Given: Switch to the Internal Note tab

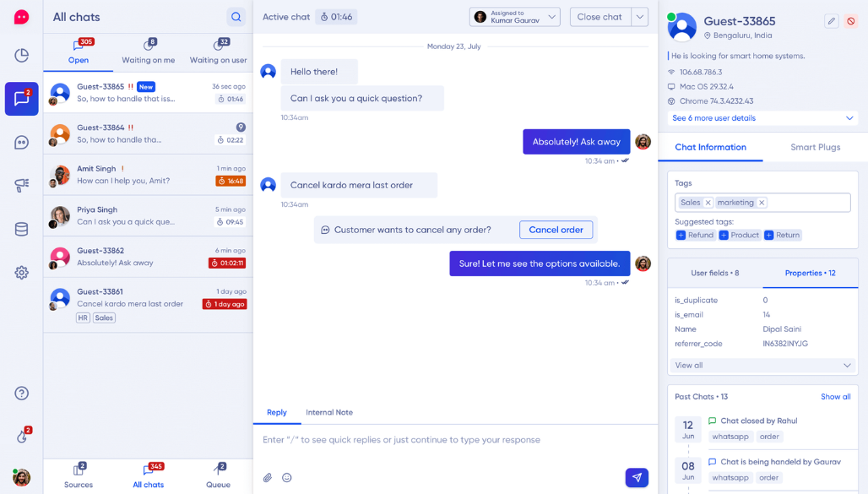Looking at the screenshot, I should [x=329, y=413].
